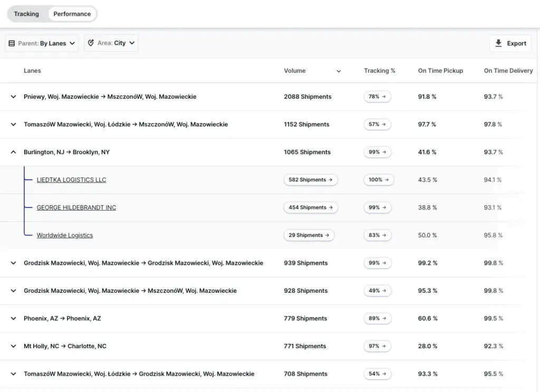
Task: Expand the Phoenix, AZ lane row
Action: pos(13,319)
